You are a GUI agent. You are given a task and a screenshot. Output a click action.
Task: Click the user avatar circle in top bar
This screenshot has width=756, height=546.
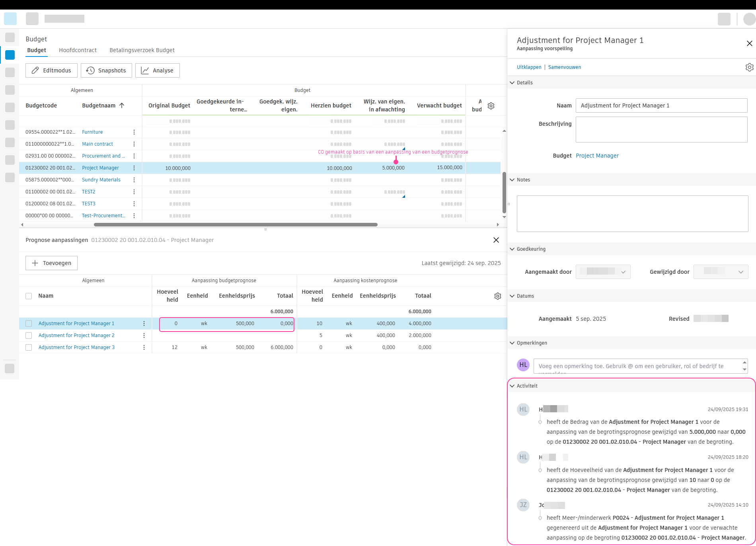point(750,19)
